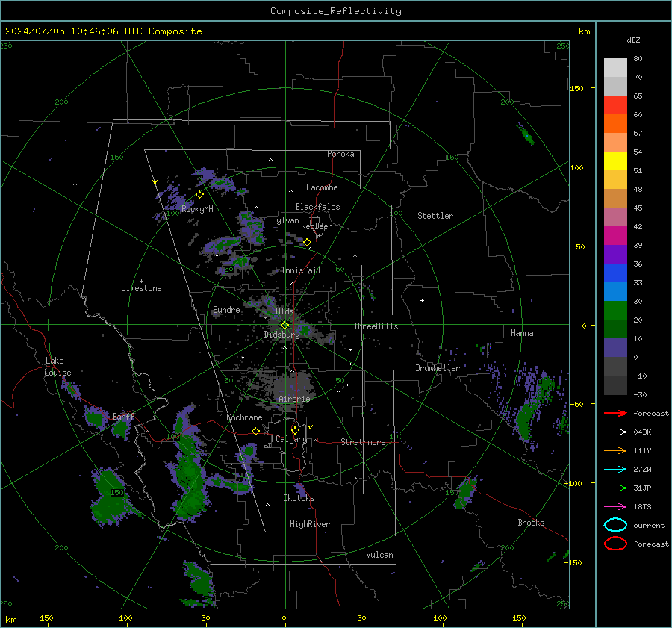Click the radar center diamond at Olds
Viewport: 672px width, 628px height.
(x=284, y=326)
